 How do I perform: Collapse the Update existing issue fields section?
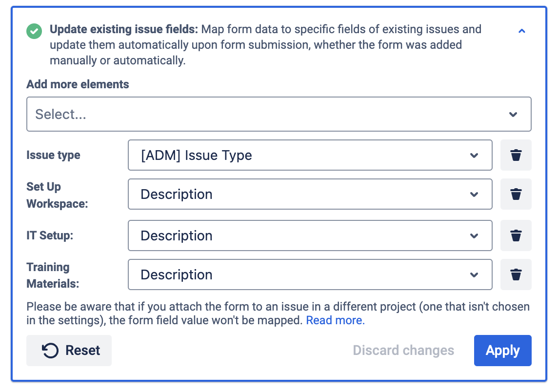point(521,31)
